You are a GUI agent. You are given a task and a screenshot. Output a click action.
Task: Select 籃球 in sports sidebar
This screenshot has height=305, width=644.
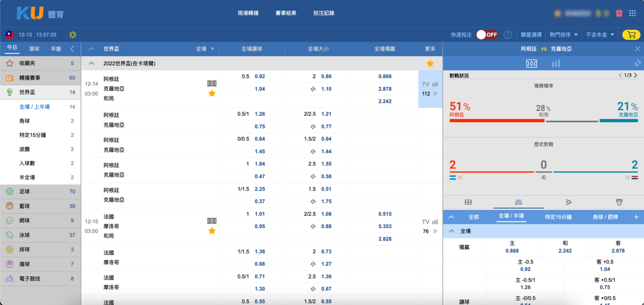pos(40,206)
